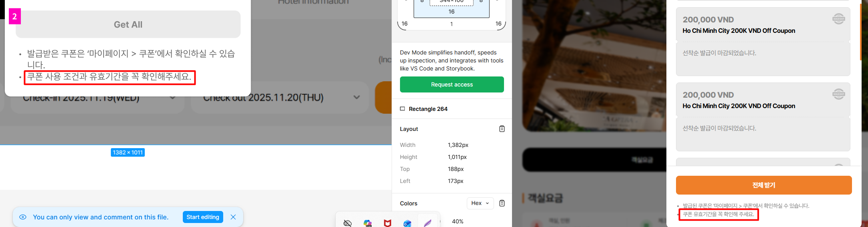Click the 객실요금 section heading on hotel page
Screen dimensions: 868x227
(545, 198)
